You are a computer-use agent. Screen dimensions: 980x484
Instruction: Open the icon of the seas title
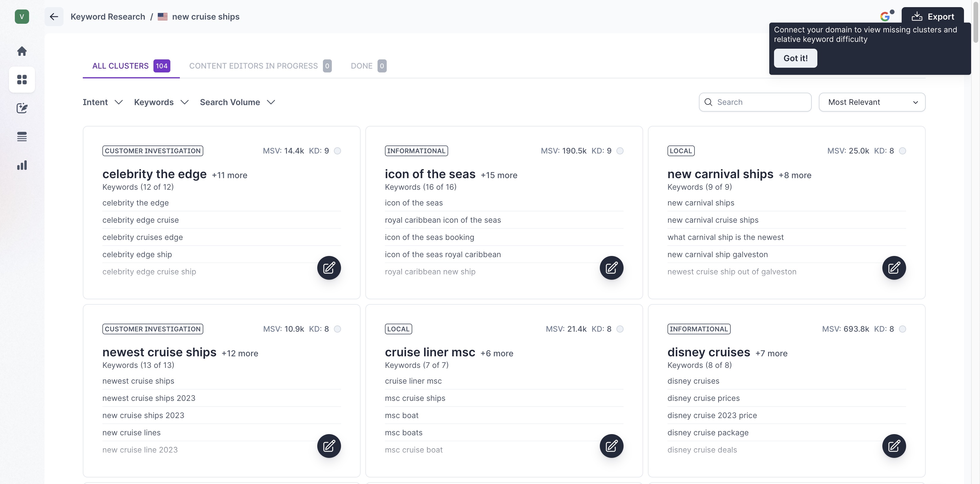click(430, 174)
